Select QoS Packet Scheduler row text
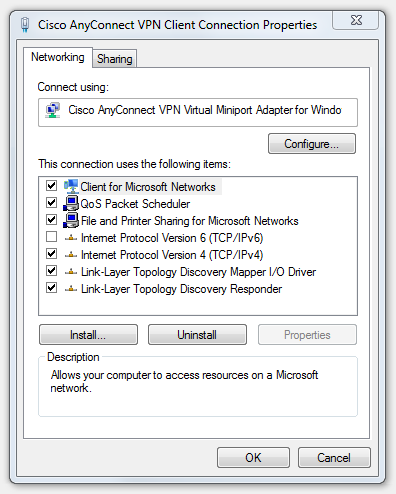Viewport: 396px width, 494px height. [135, 204]
